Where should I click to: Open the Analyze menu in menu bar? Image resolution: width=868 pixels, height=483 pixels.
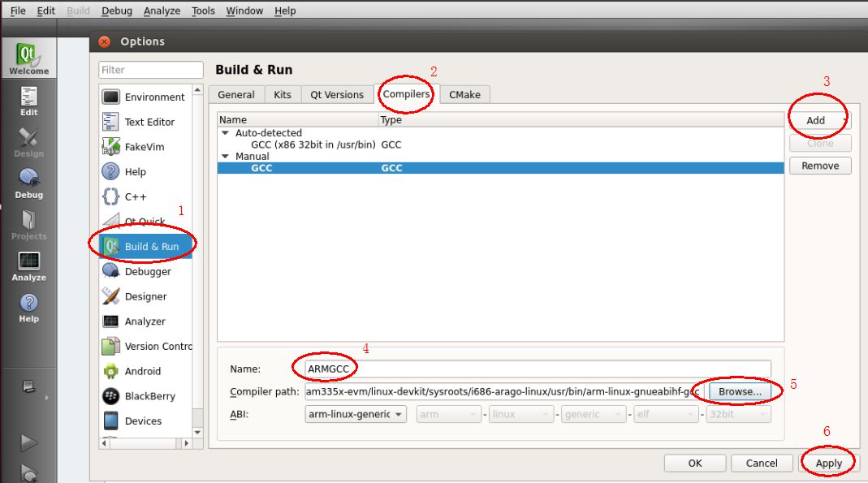pos(162,11)
